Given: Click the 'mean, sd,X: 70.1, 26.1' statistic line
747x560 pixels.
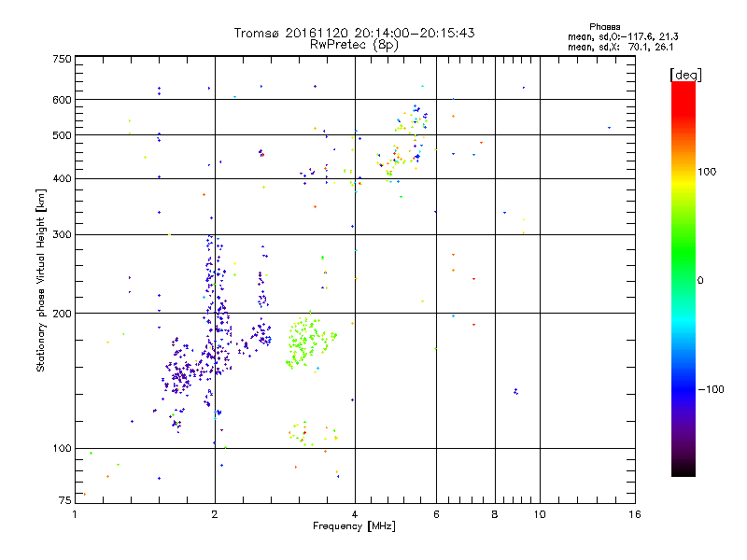Looking at the screenshot, I should [620, 47].
